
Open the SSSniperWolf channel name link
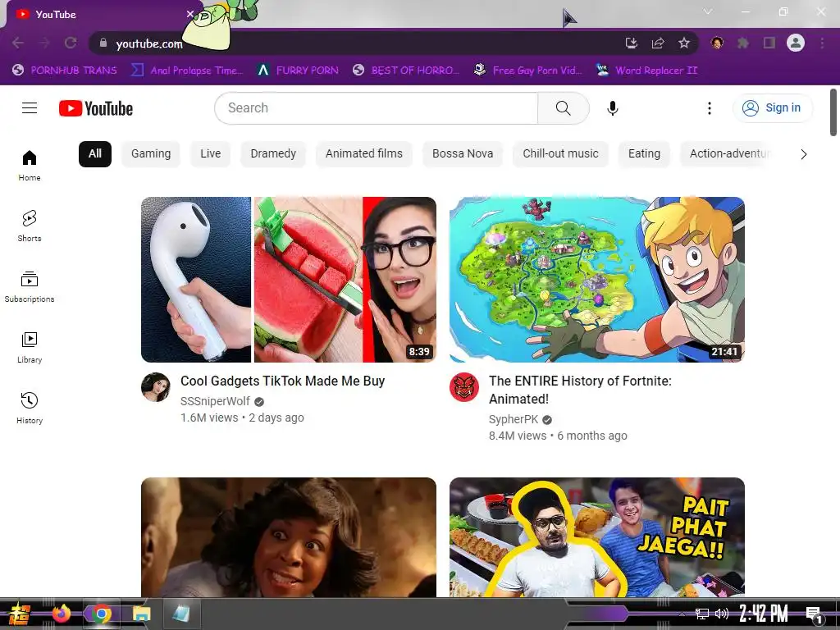[215, 401]
